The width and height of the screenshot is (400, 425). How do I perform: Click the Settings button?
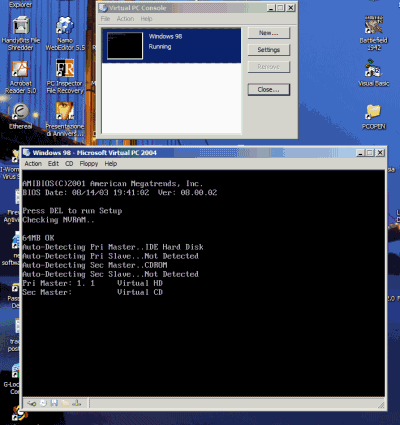pos(269,50)
